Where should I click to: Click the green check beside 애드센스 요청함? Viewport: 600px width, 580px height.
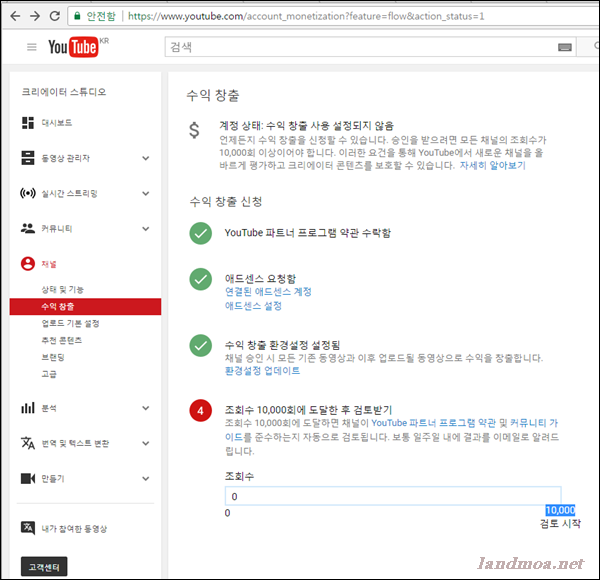(x=201, y=279)
